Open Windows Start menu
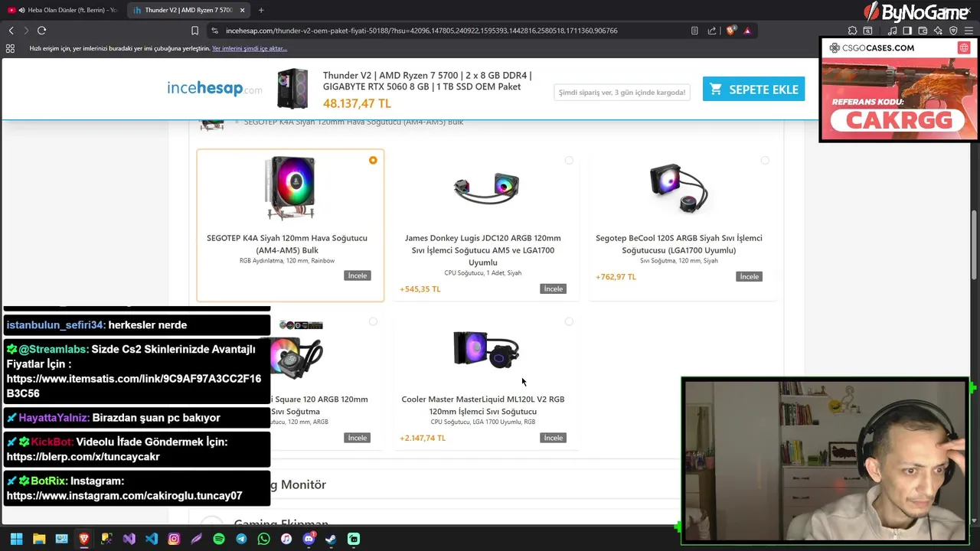980x551 pixels. [x=16, y=539]
